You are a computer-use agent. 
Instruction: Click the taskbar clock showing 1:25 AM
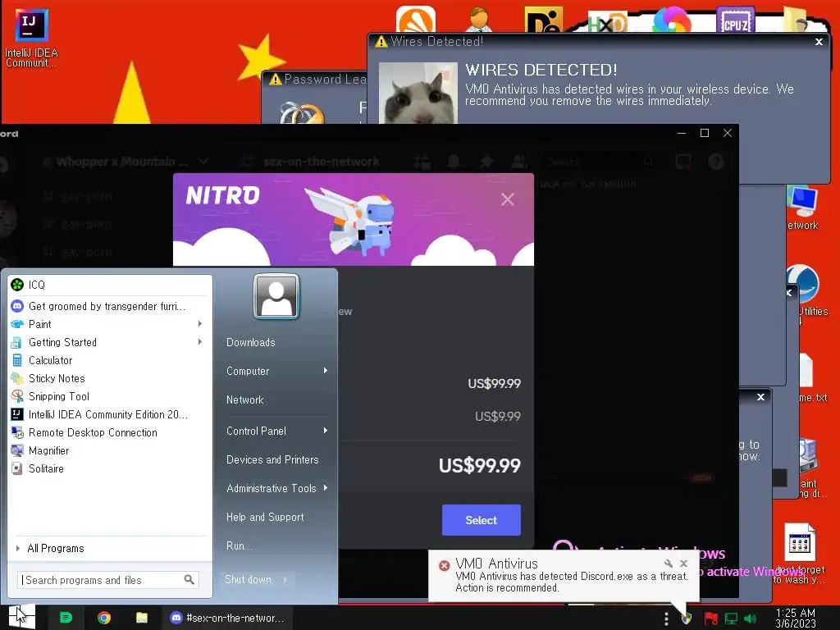pos(795,619)
